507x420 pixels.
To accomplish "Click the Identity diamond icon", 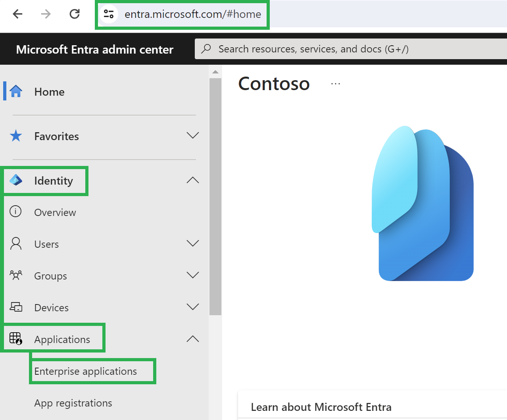I will [x=16, y=180].
